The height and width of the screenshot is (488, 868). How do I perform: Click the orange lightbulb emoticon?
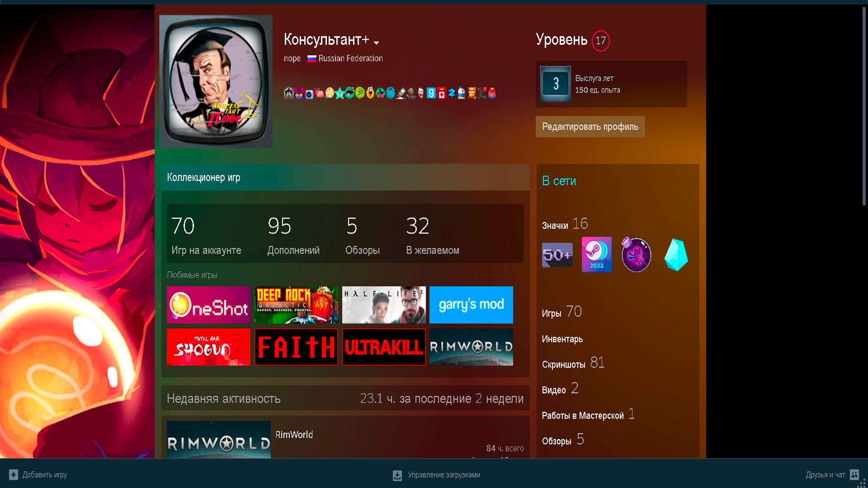coord(330,93)
